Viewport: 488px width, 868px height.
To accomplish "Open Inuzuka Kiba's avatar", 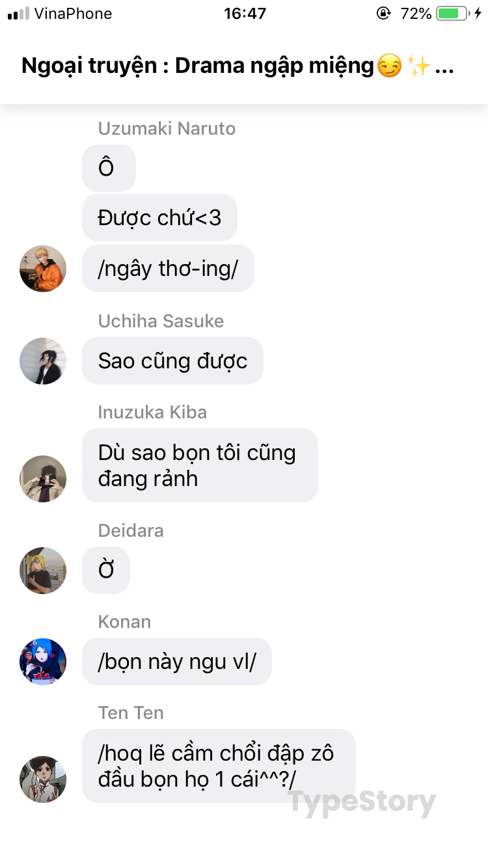I will point(43,479).
